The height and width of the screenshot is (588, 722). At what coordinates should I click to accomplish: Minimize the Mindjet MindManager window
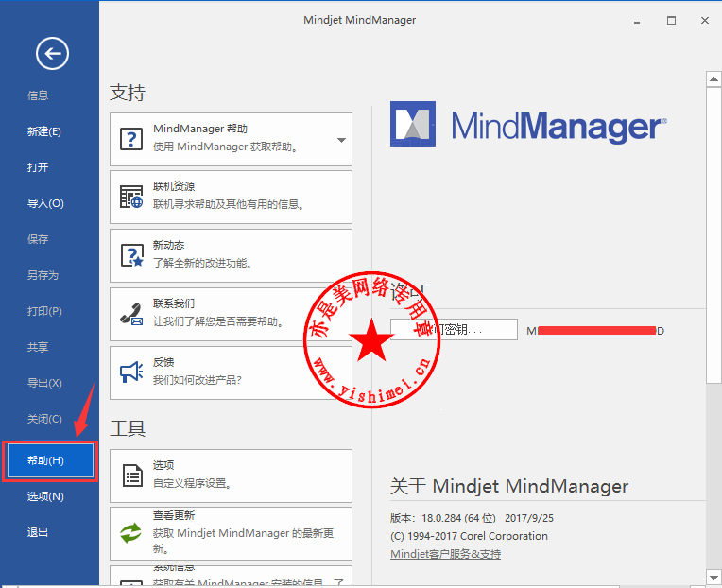637,21
